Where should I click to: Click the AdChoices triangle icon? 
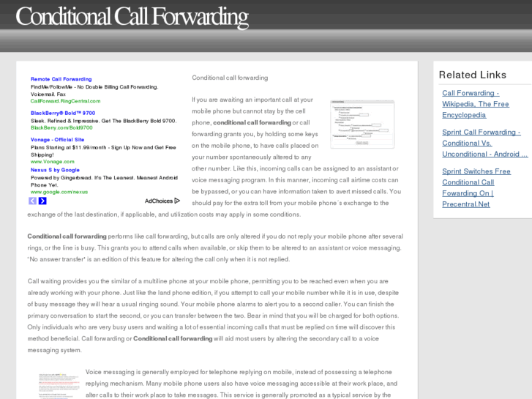pos(177,201)
